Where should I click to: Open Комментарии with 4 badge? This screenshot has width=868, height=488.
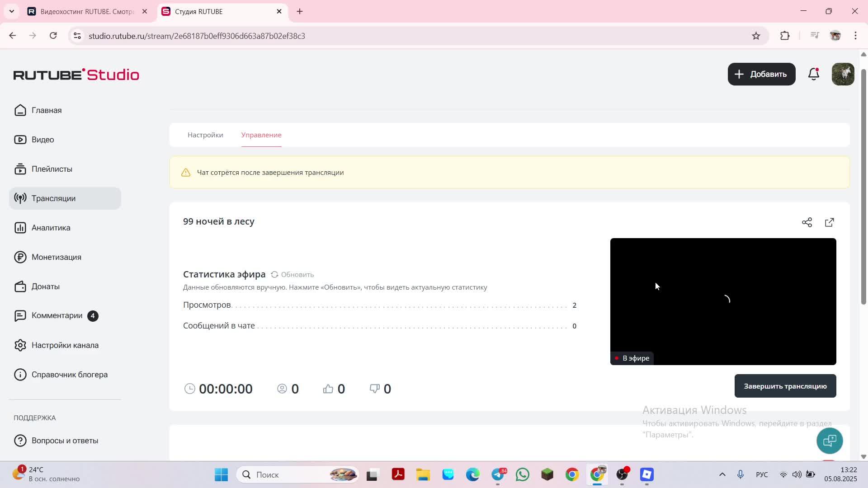57,315
